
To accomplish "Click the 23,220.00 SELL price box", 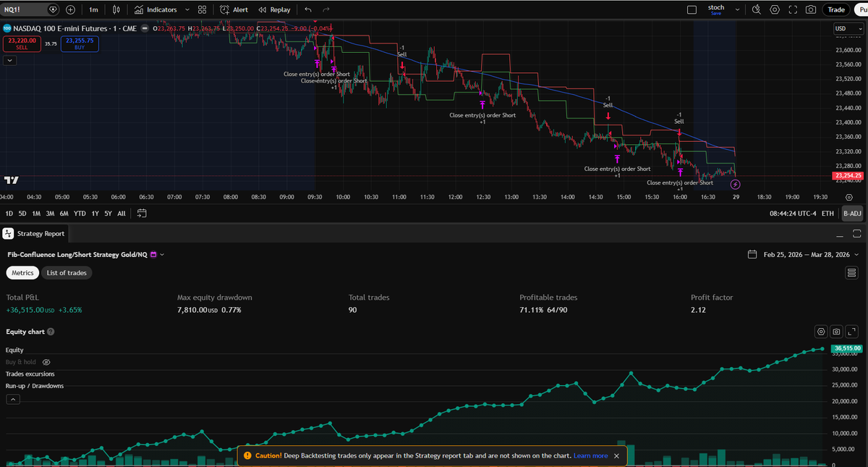I will pyautogui.click(x=22, y=45).
